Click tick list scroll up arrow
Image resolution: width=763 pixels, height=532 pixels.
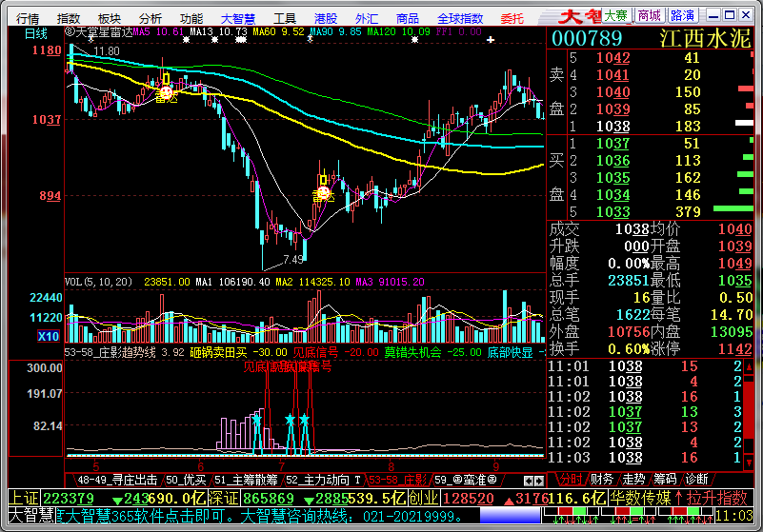coord(749,367)
